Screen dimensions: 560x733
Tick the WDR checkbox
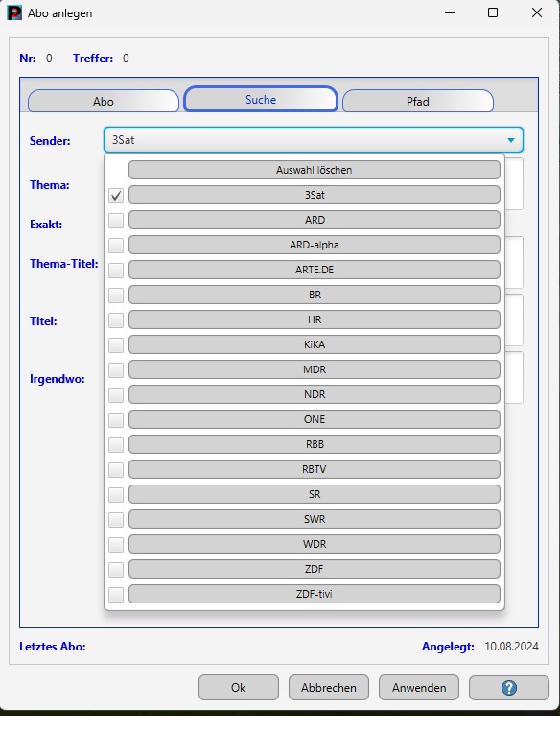point(116,545)
